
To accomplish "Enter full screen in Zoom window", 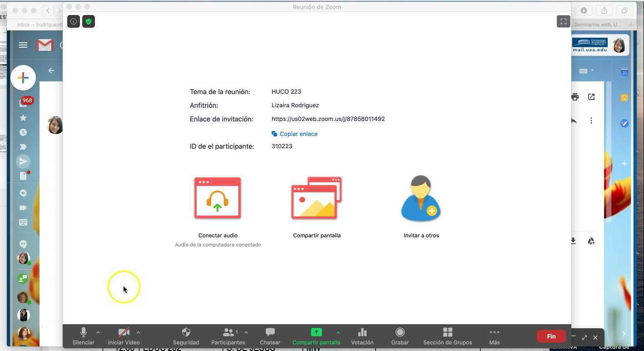I will click(x=563, y=21).
